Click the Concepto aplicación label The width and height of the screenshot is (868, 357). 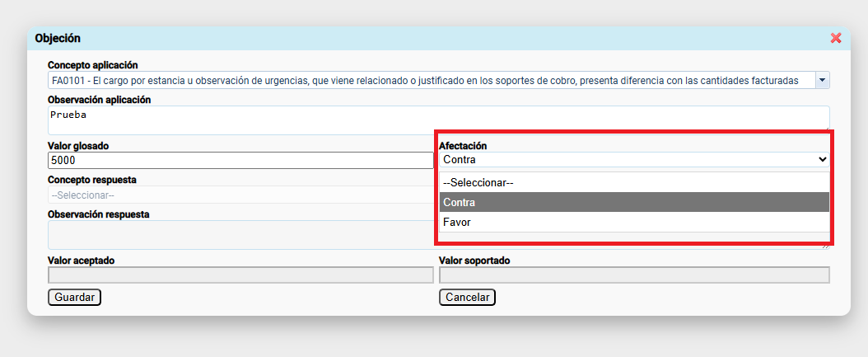92,65
